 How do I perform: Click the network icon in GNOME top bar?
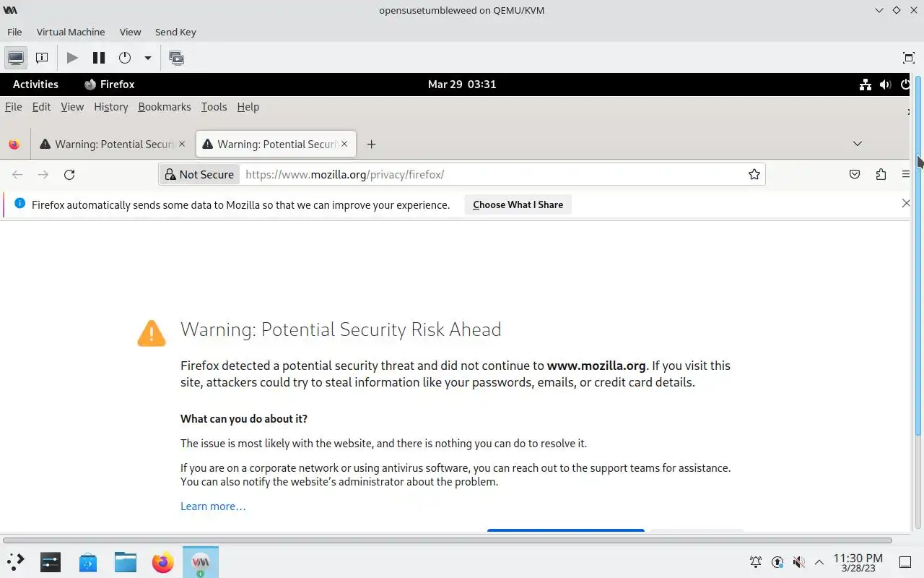[x=866, y=85]
